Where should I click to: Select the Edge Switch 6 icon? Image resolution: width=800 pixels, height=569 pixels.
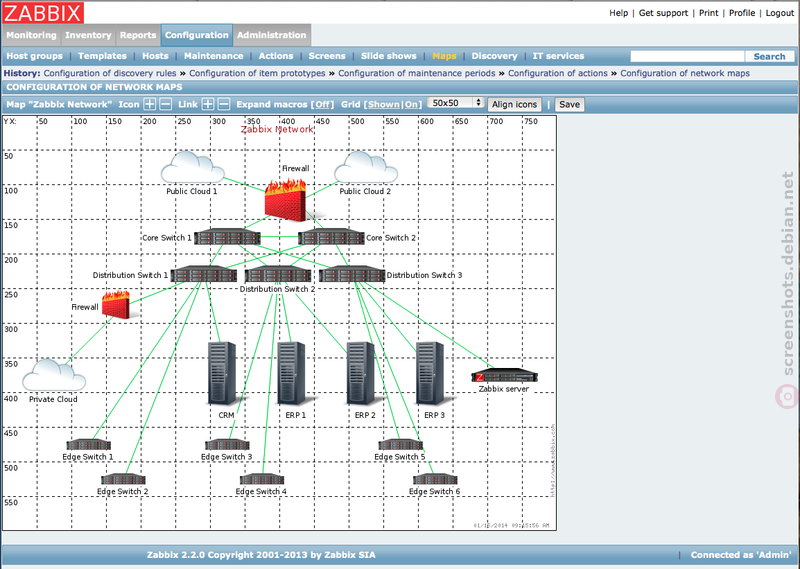(x=435, y=479)
